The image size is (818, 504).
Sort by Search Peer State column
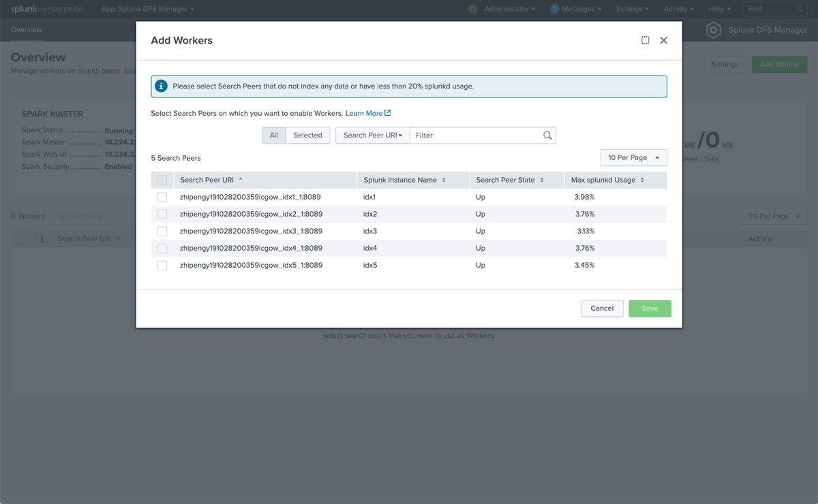[x=510, y=180]
